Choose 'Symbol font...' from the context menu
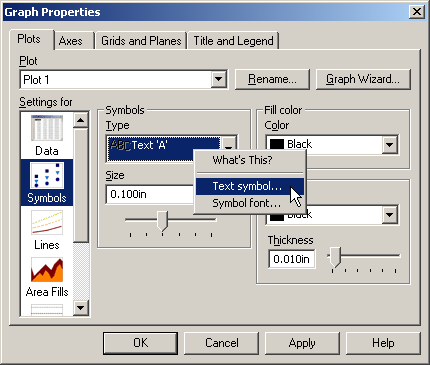 tap(249, 203)
